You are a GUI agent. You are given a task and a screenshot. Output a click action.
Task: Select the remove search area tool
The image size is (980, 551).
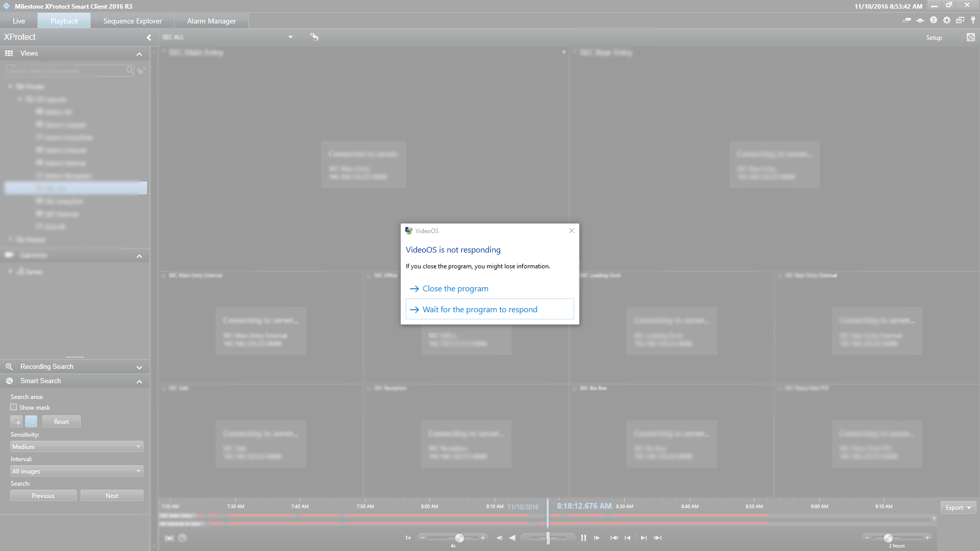31,421
